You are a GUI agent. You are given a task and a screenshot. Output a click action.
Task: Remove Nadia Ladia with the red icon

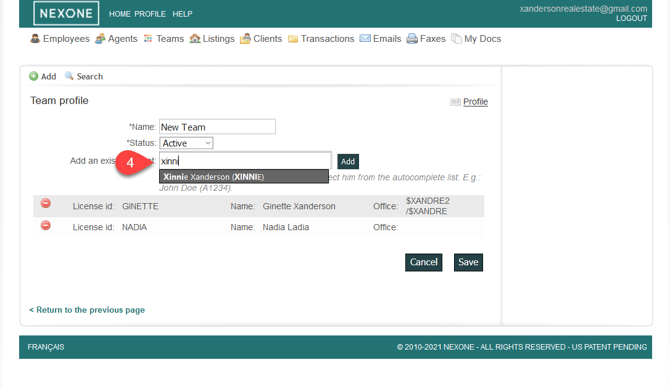tap(46, 225)
